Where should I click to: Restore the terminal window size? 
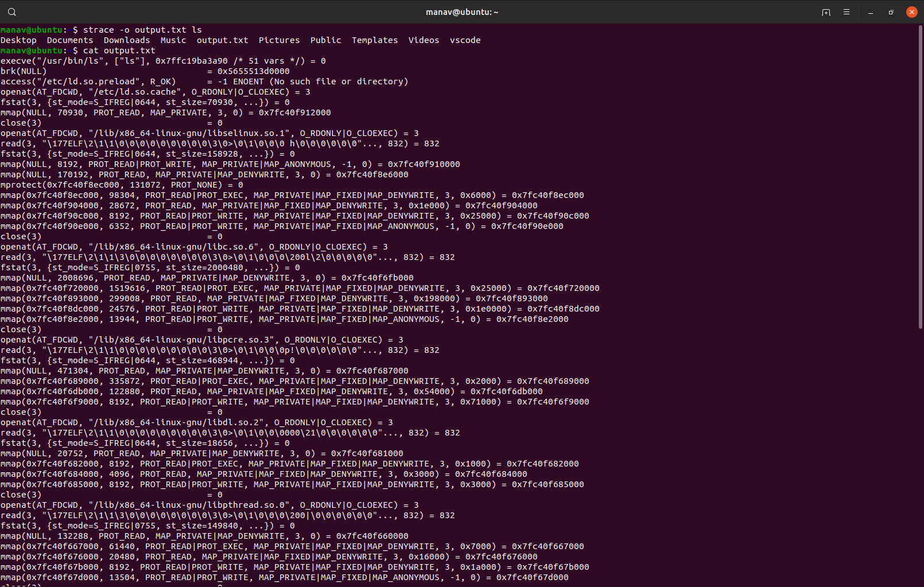[x=891, y=12]
